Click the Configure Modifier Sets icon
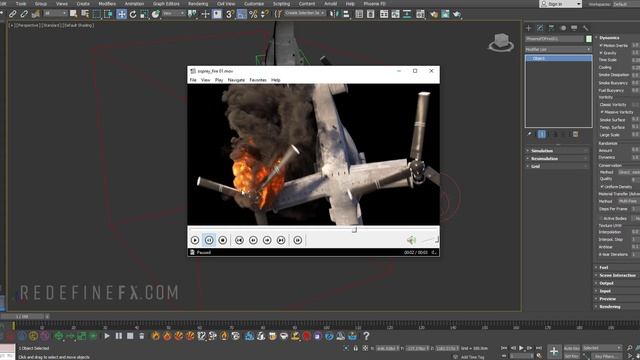Image resolution: width=640 pixels, height=360 pixels. pos(575,134)
